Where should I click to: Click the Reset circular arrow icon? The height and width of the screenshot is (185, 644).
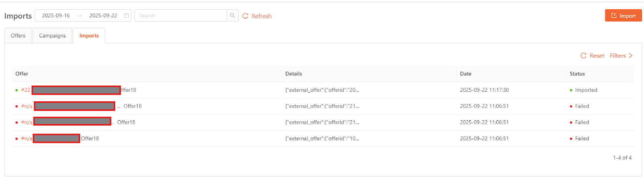[x=583, y=56]
